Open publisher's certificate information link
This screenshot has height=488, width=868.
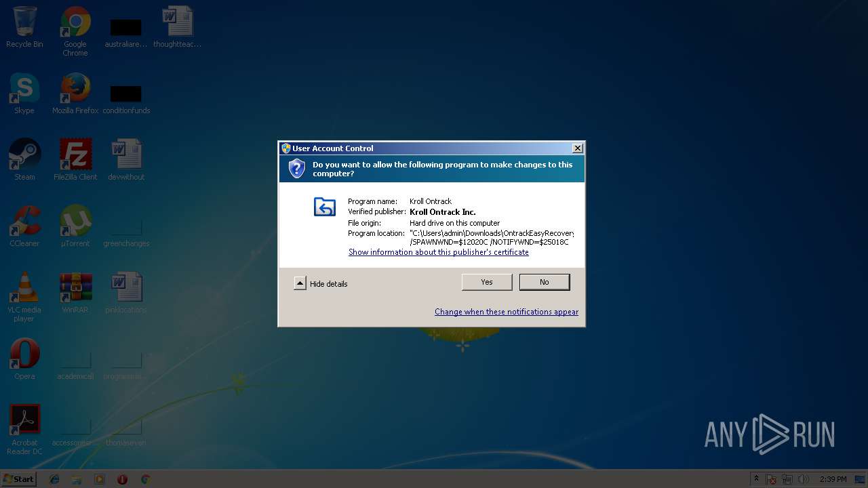tap(439, 252)
